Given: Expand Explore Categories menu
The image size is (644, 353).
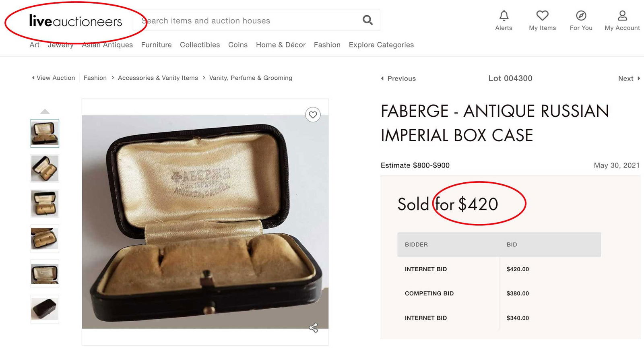Looking at the screenshot, I should pos(381,45).
